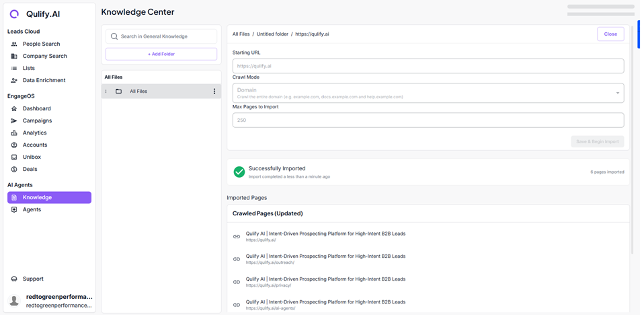Click the Accounts user circle icon
This screenshot has width=644, height=315.
(14, 145)
